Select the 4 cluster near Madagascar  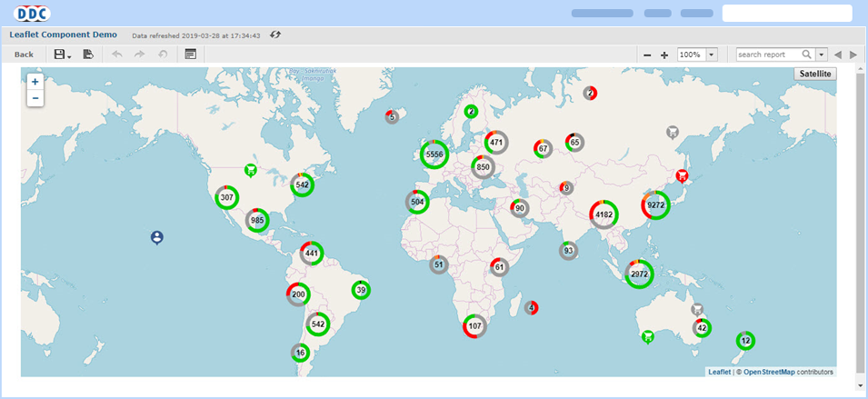[532, 308]
